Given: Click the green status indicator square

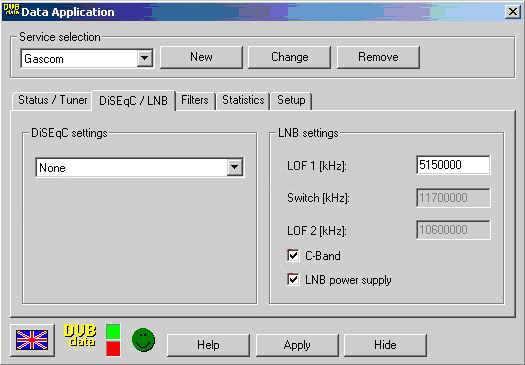Looking at the screenshot, I should coord(113,332).
